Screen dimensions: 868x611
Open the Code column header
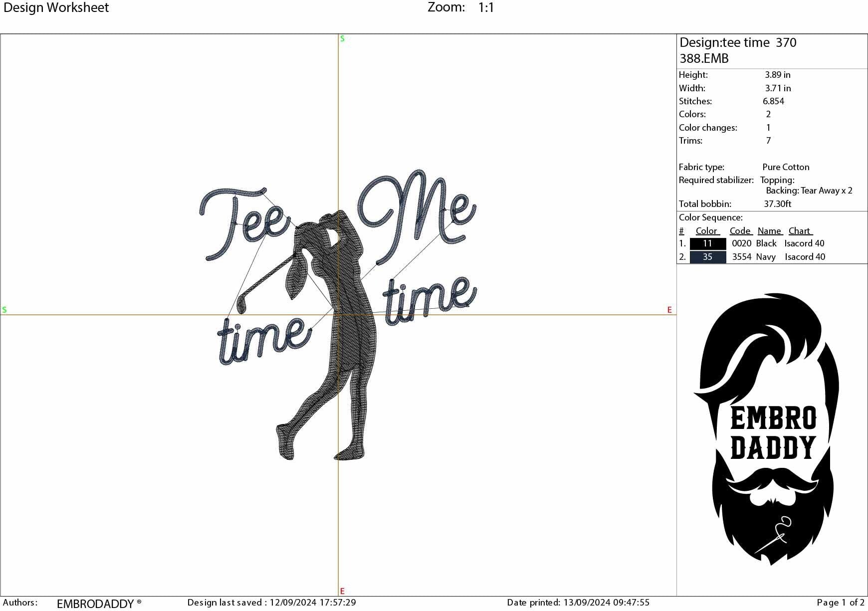(740, 230)
